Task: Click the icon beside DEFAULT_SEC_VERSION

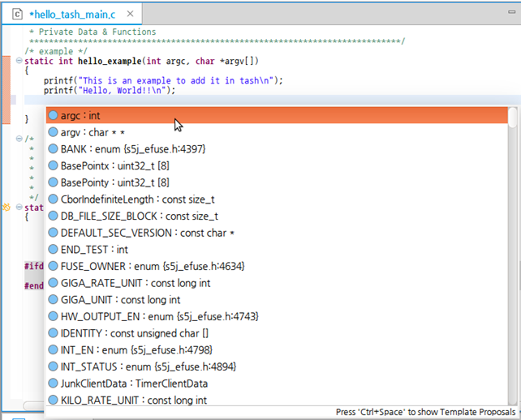Action: [53, 233]
